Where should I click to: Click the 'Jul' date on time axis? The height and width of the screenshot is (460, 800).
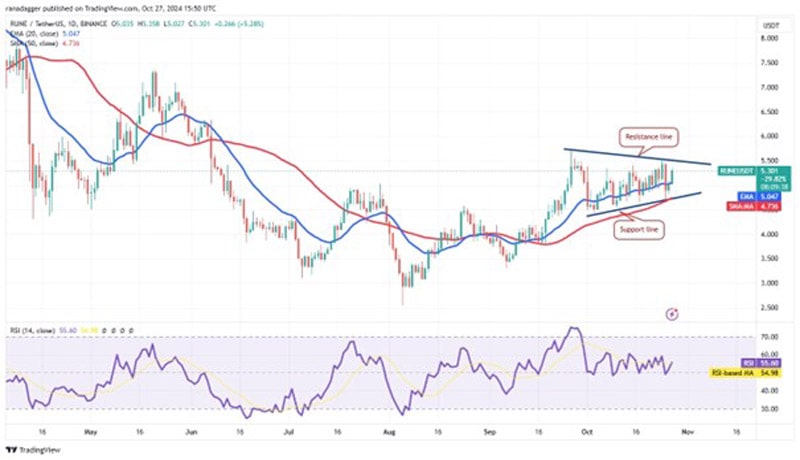[289, 432]
